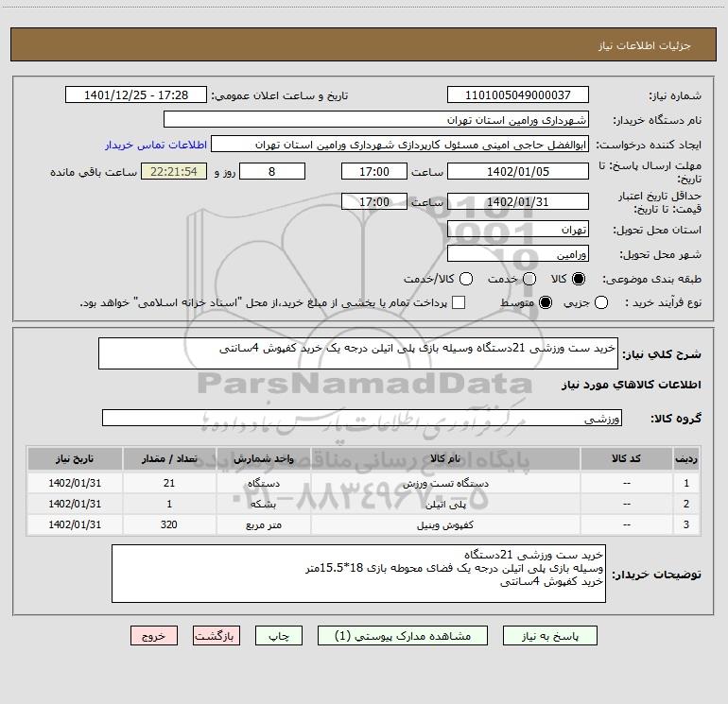This screenshot has width=728, height=704.
Task: Click the price validity date 1402/01/31 field
Action: point(518,201)
